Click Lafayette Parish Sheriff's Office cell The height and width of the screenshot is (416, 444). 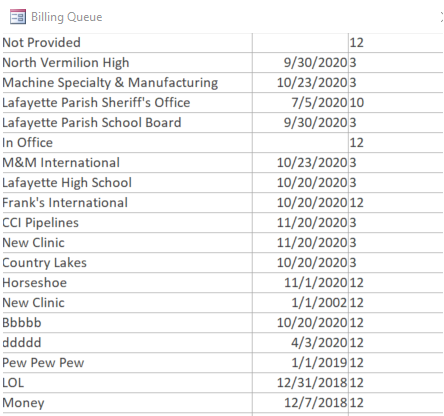127,103
